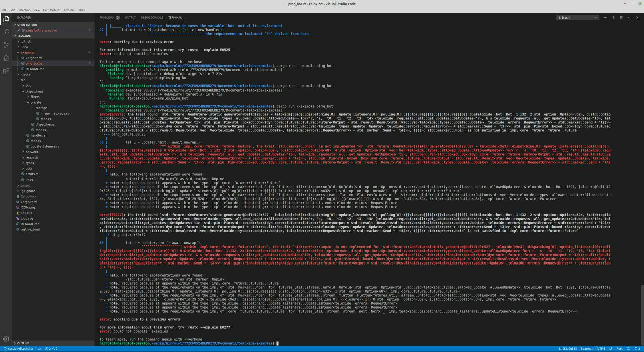Change language mode via 'Rust' in status bar
The width and height of the screenshot is (644, 352).
pyautogui.click(x=619, y=349)
